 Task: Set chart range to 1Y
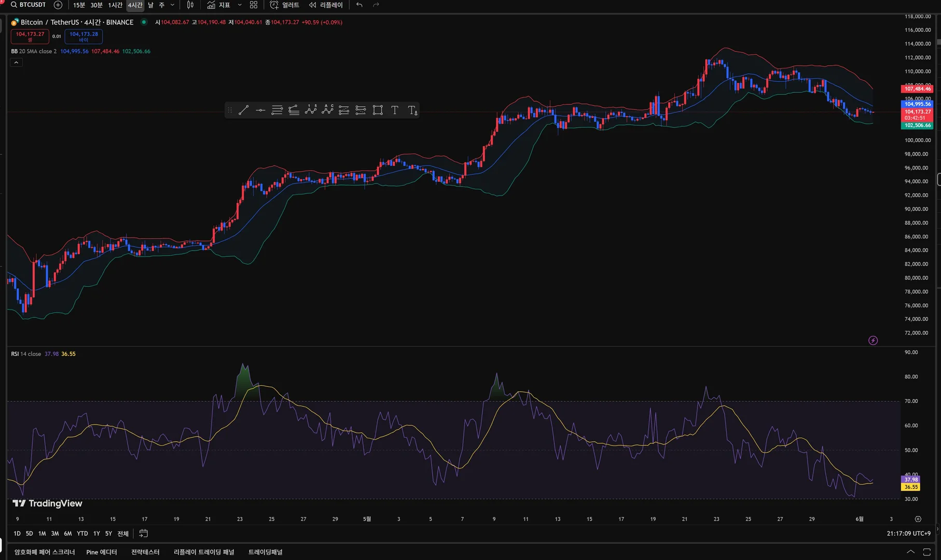pos(96,534)
